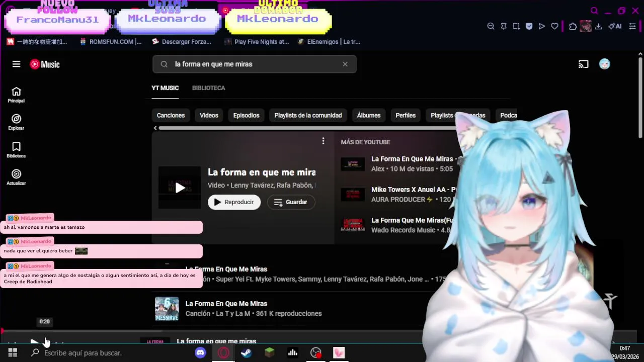
Task: Open Discord from the taskbar
Action: [200, 353]
